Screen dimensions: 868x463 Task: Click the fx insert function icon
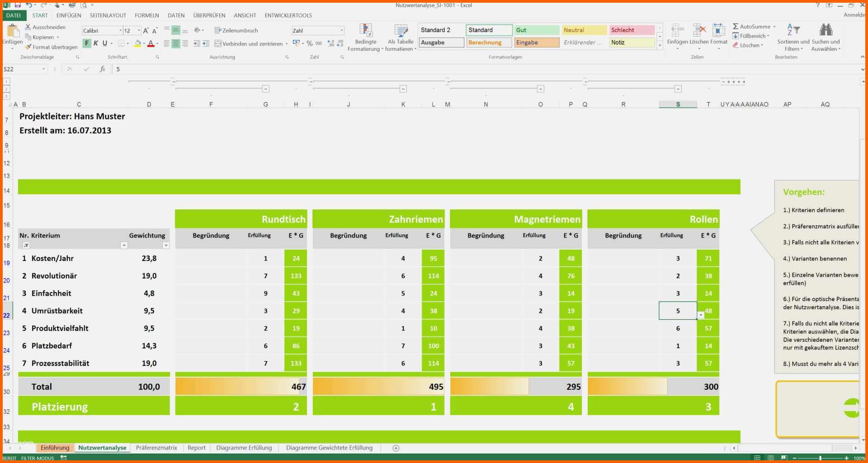pyautogui.click(x=103, y=69)
